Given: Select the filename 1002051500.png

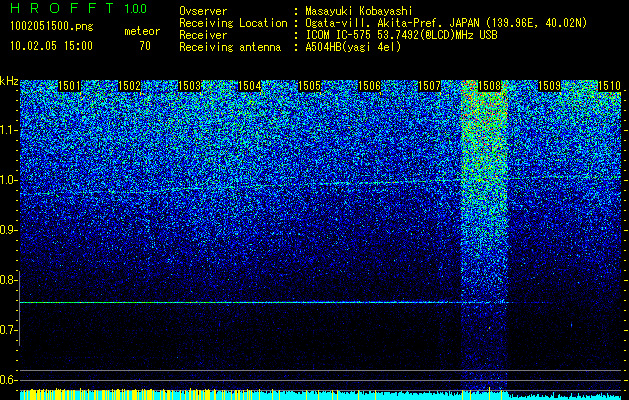Looking at the screenshot, I should 52,27.
